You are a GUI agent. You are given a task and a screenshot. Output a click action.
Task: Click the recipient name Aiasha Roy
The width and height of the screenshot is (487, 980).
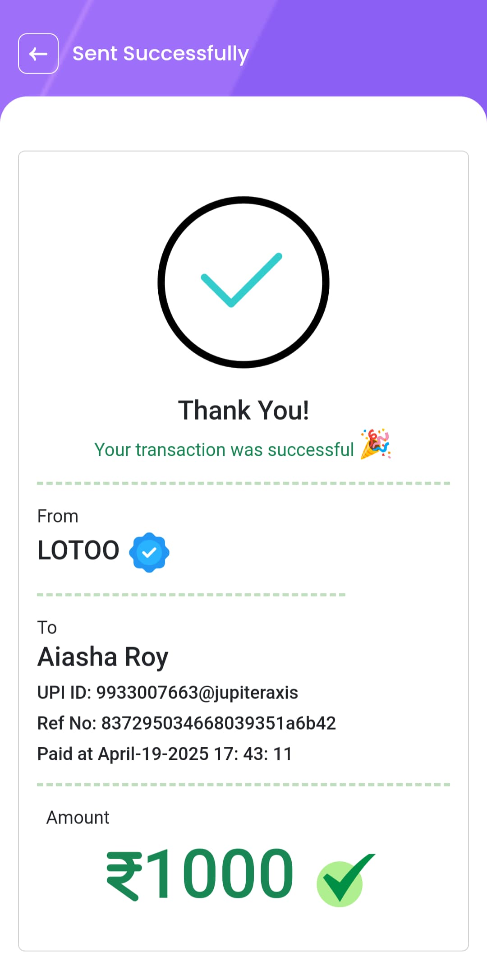click(103, 657)
